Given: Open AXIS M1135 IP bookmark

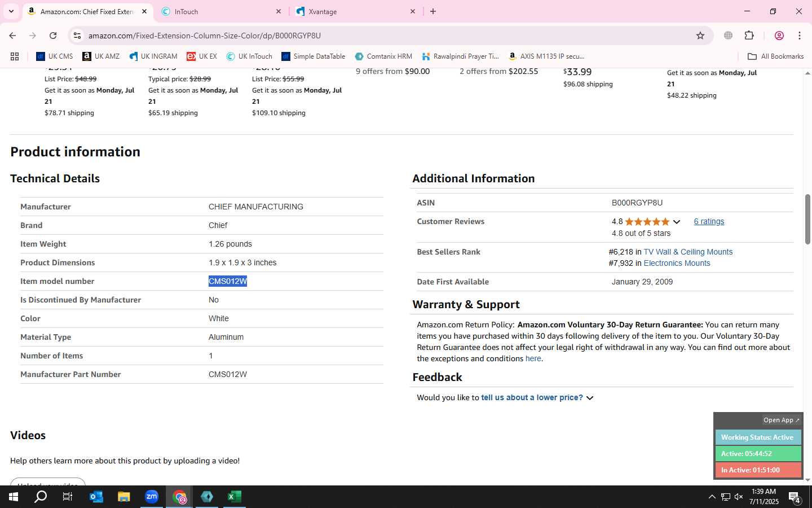Looking at the screenshot, I should pyautogui.click(x=546, y=56).
